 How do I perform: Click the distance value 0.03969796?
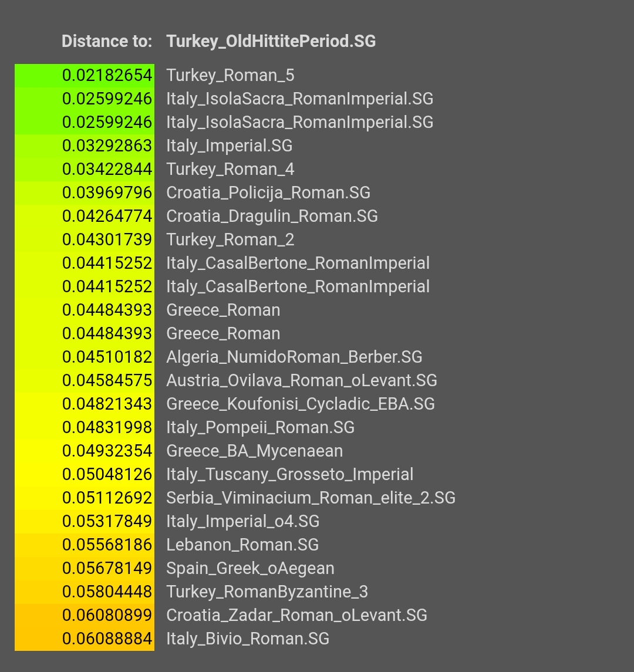click(x=107, y=193)
